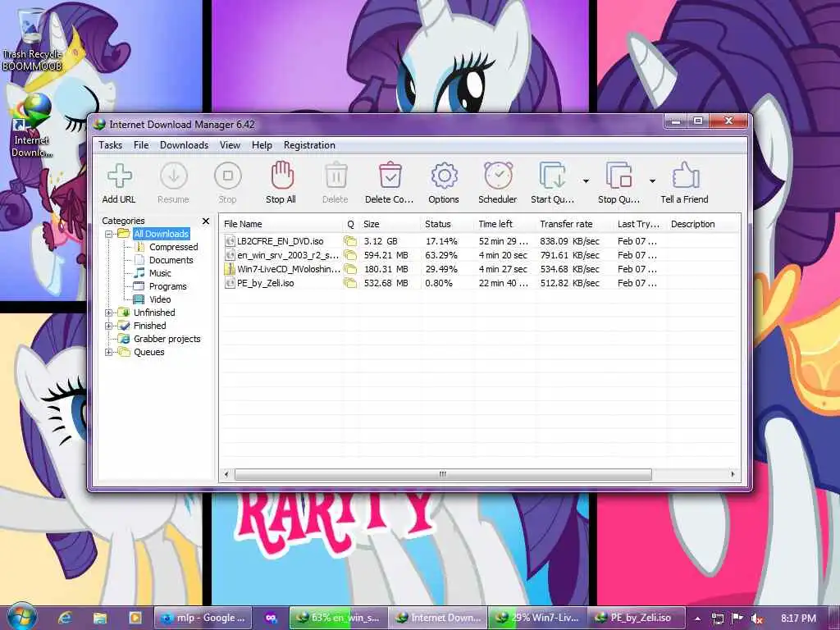Click the queue icon for LB2CFRE_EN_DVD.iso

(350, 241)
